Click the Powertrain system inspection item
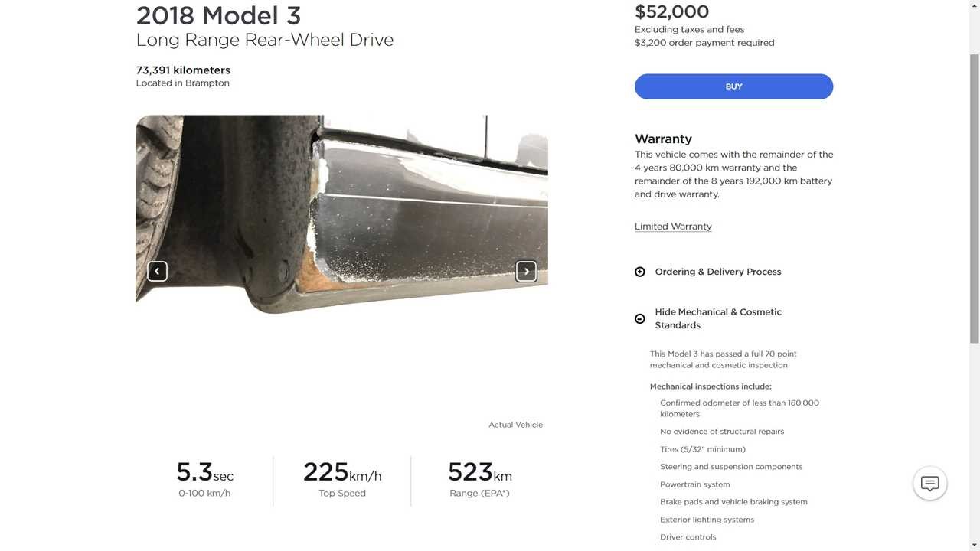Screen dimensions: 980x551 click(694, 484)
